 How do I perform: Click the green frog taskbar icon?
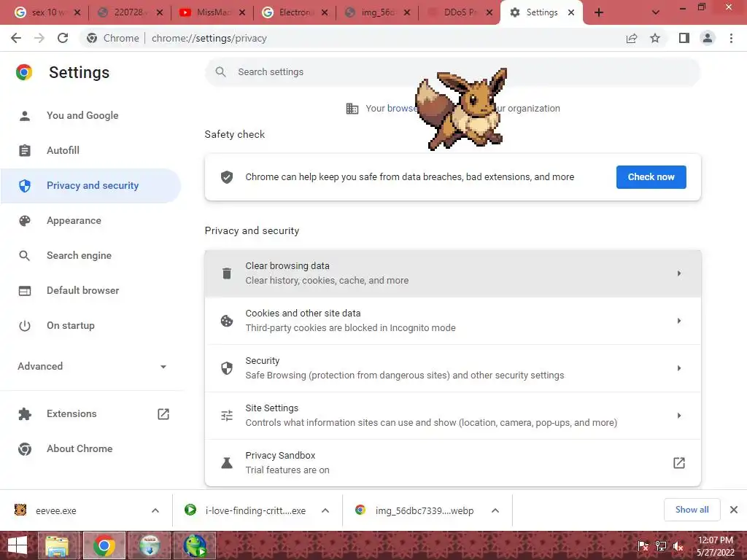click(196, 545)
